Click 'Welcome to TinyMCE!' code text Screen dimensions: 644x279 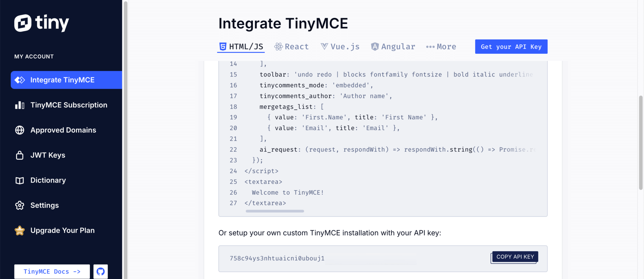[288, 192]
